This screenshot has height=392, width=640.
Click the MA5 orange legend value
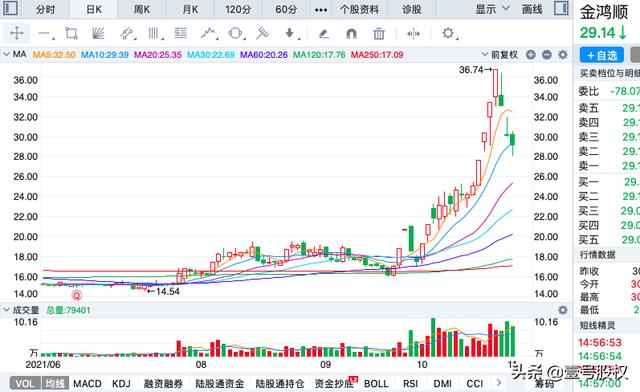[54, 55]
